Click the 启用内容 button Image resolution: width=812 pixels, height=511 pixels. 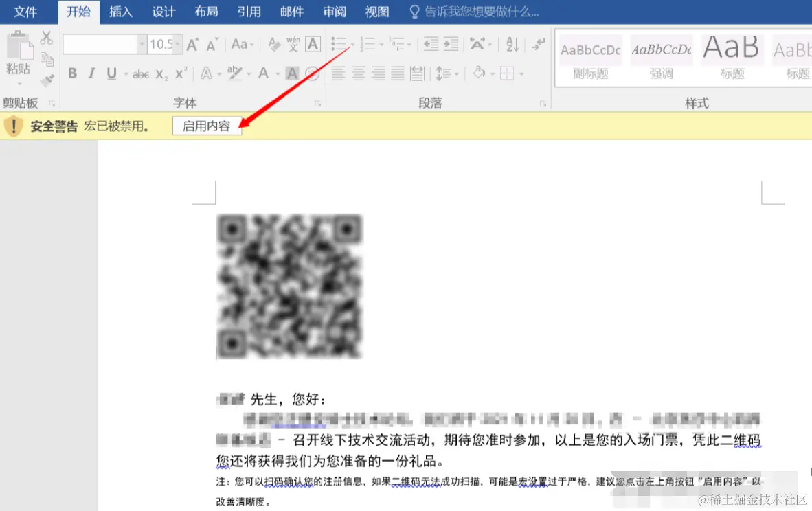[x=207, y=126]
